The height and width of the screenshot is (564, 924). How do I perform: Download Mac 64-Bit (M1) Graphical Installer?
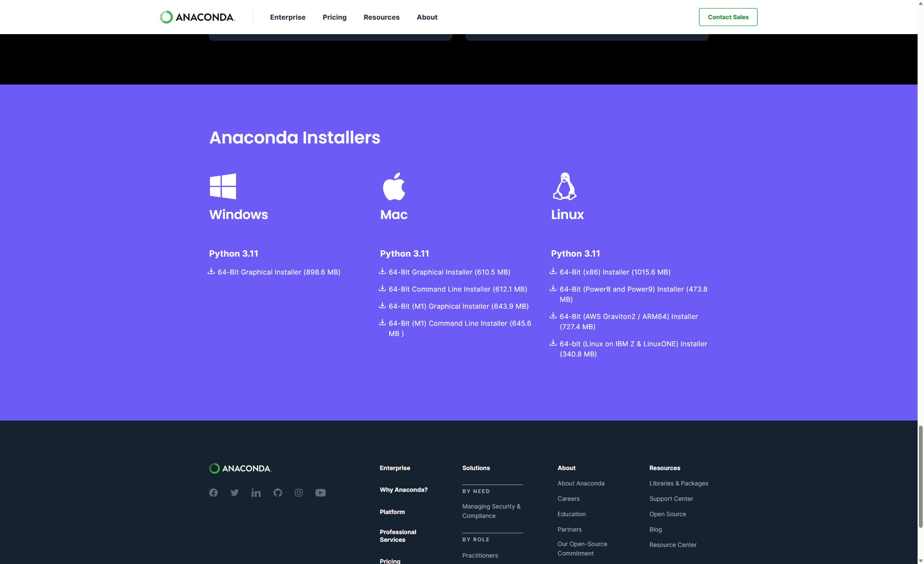point(458,306)
